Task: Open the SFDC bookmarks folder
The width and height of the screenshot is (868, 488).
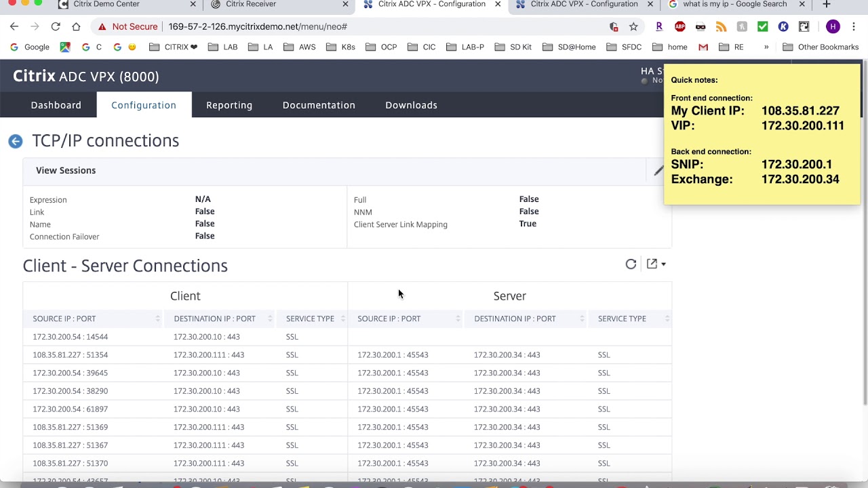Action: point(624,47)
